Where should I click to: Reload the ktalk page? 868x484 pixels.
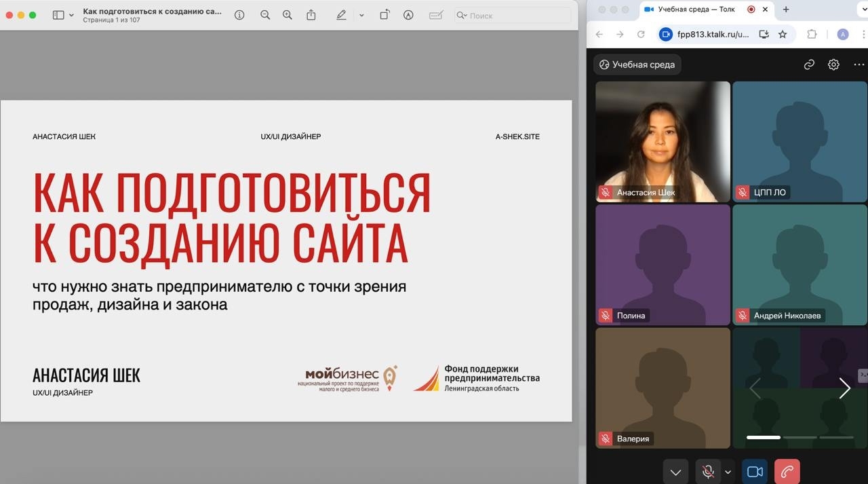click(641, 34)
